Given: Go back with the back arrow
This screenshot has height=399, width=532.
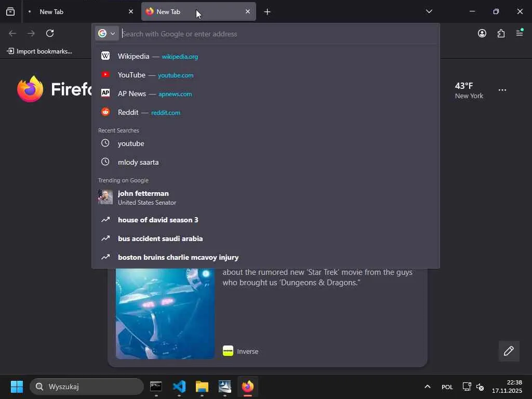Looking at the screenshot, I should [x=12, y=33].
